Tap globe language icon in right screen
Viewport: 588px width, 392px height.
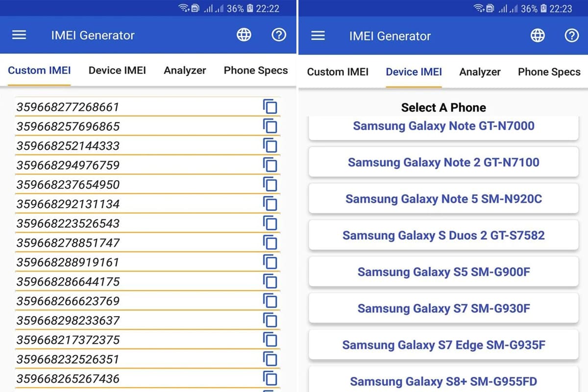[538, 36]
